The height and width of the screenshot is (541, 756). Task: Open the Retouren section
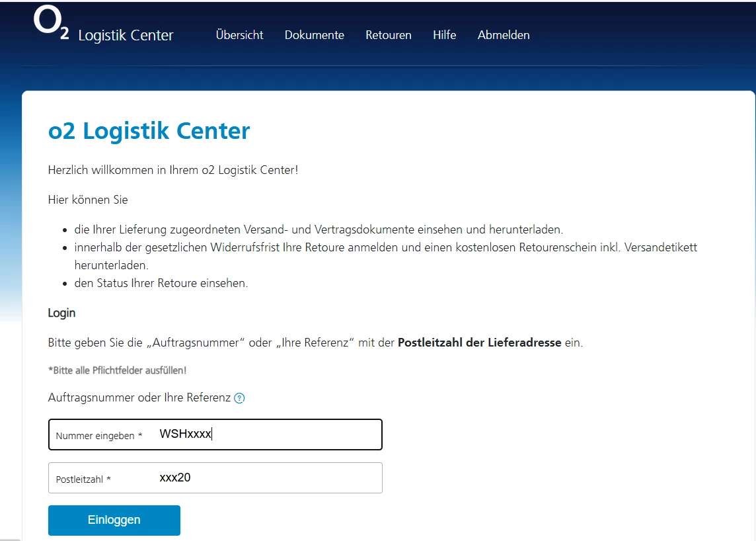tap(388, 35)
